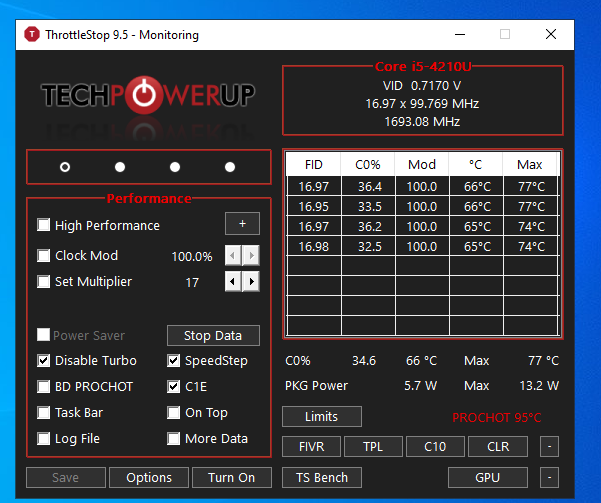Select the second profile radio button

point(120,167)
